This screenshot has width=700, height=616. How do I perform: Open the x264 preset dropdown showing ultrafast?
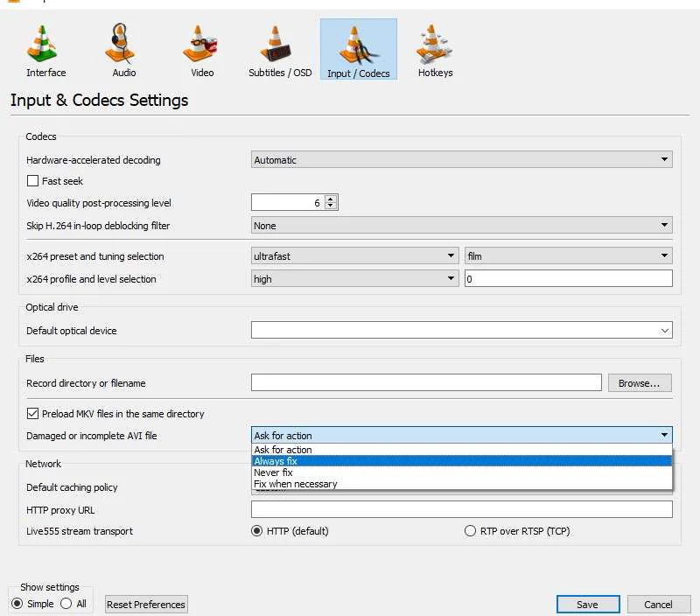click(x=355, y=256)
